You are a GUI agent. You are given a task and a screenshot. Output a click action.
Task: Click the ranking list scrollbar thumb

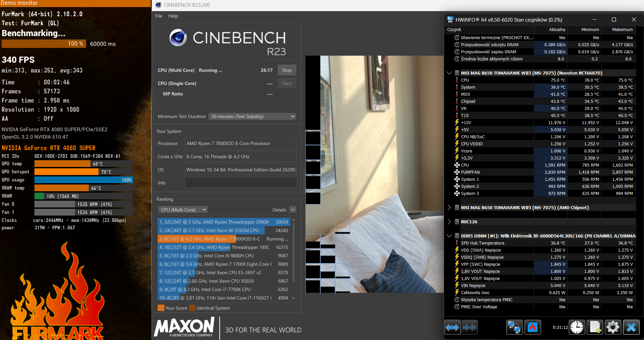[x=294, y=252]
